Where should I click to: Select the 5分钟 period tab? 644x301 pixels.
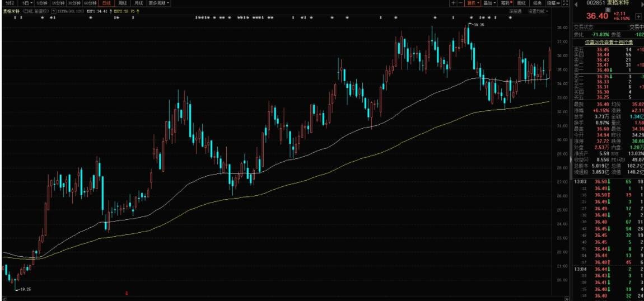(x=43, y=3)
